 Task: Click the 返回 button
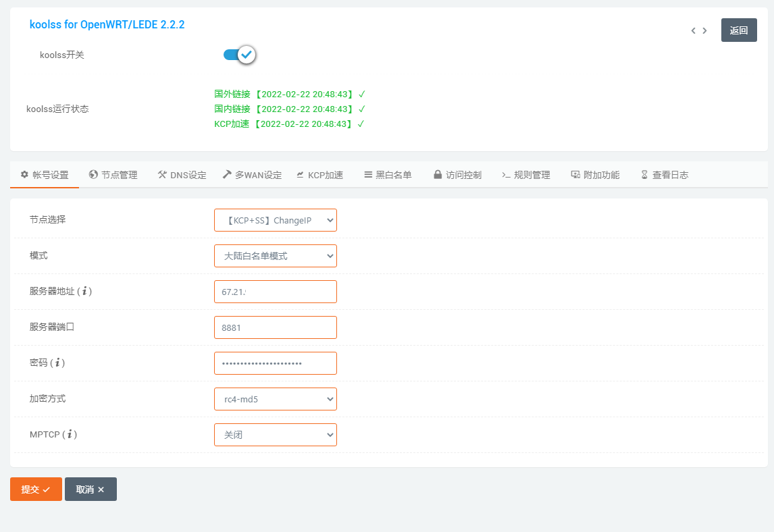738,30
